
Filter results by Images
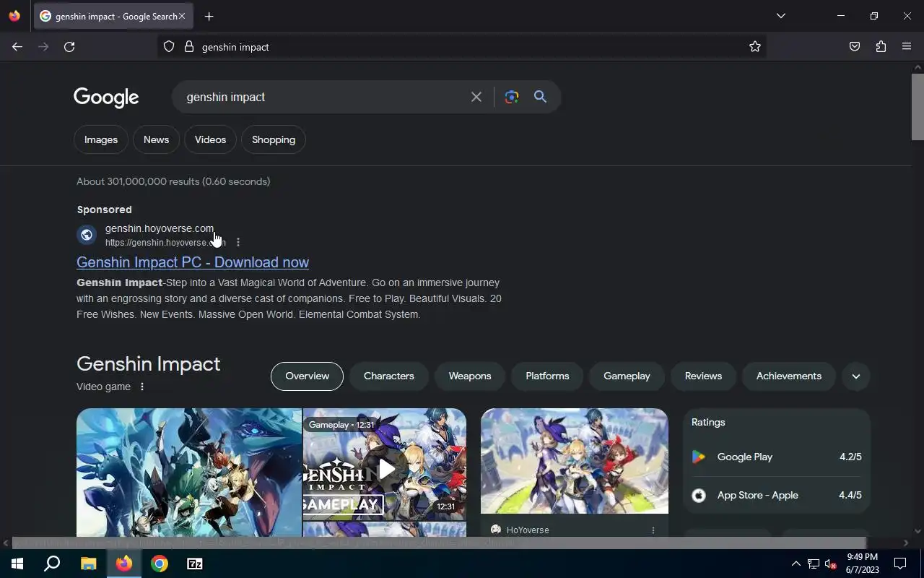[x=101, y=139]
